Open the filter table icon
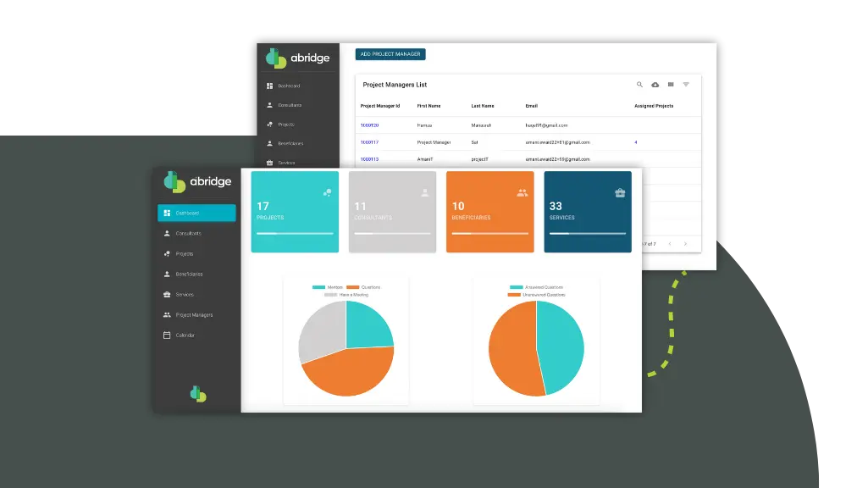This screenshot has height=488, width=868. (x=686, y=85)
